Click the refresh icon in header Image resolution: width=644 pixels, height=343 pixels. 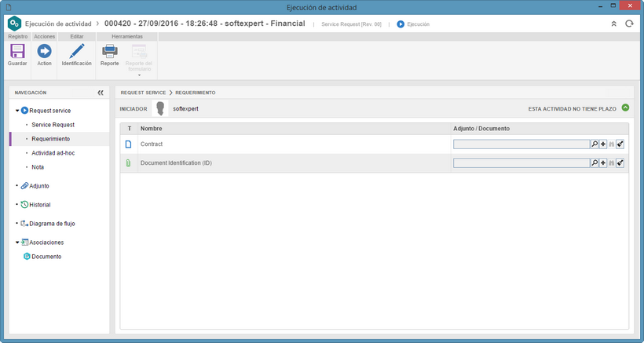point(629,24)
